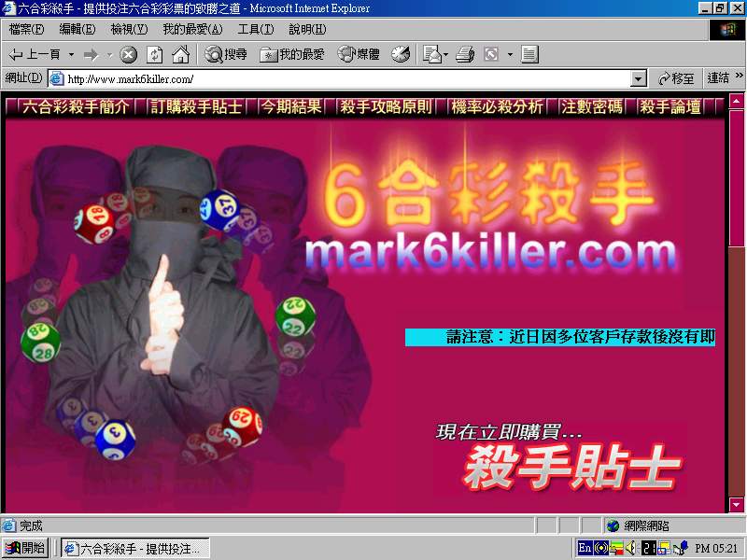
Task: Open the Back history dropdown arrow
Action: (71, 55)
